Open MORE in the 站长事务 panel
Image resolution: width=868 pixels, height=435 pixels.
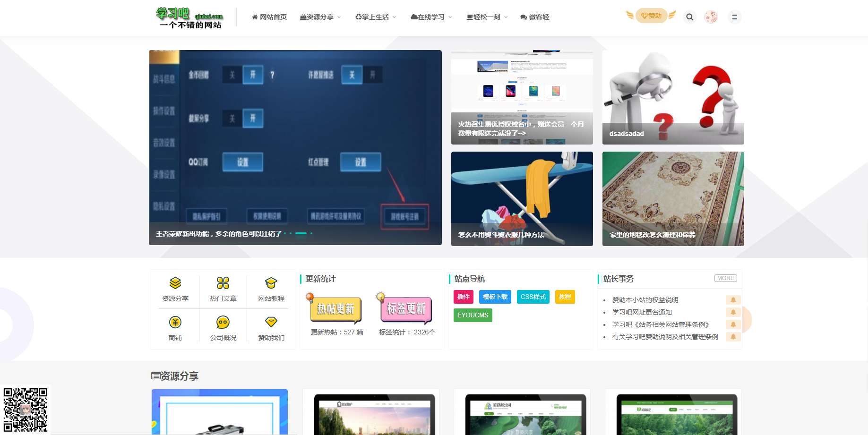click(725, 278)
